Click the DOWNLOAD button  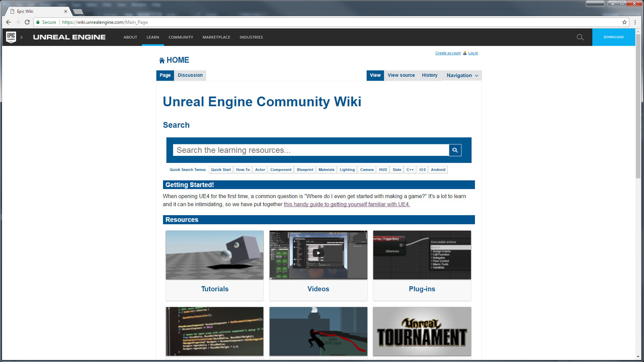(613, 37)
